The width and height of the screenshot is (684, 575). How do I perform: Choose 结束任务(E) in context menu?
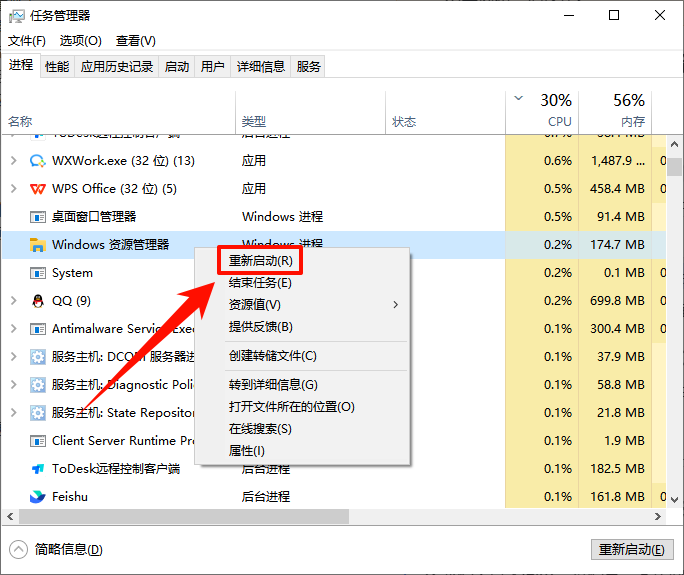260,283
